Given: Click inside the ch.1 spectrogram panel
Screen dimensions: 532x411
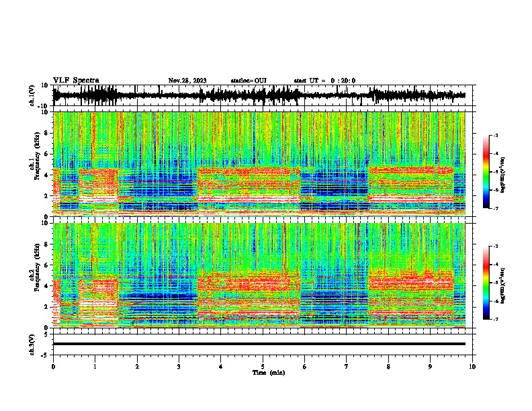Looking at the screenshot, I should 259,164.
